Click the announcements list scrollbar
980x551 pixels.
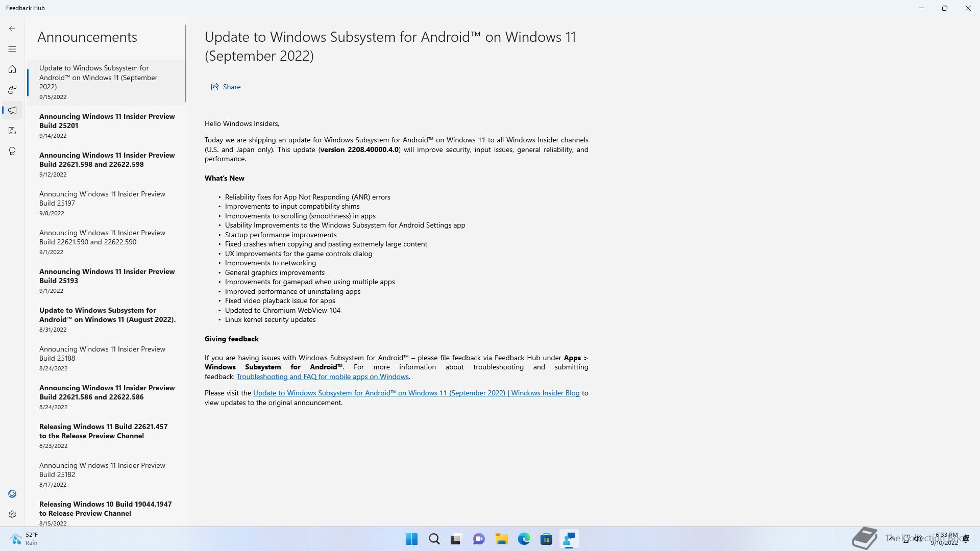pyautogui.click(x=186, y=63)
